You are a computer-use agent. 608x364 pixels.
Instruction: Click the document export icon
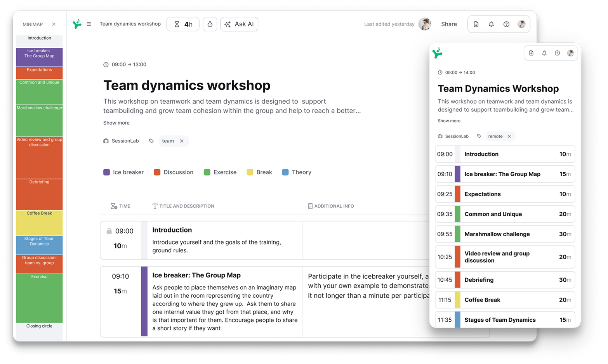point(476,24)
